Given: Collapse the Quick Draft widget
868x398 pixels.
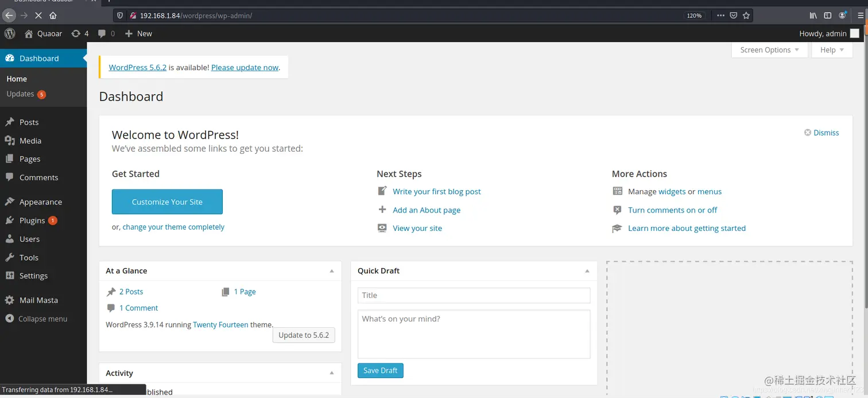Looking at the screenshot, I should pyautogui.click(x=587, y=271).
